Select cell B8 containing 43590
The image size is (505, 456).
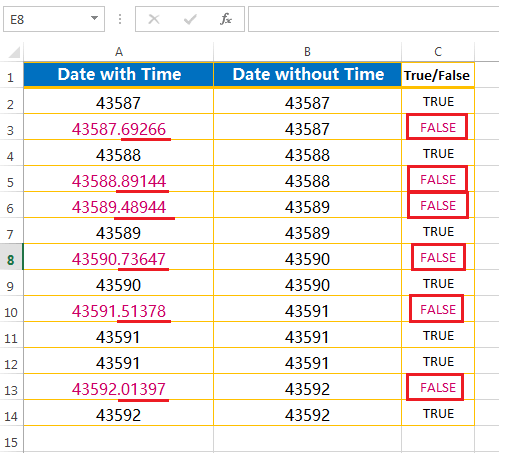click(x=307, y=257)
